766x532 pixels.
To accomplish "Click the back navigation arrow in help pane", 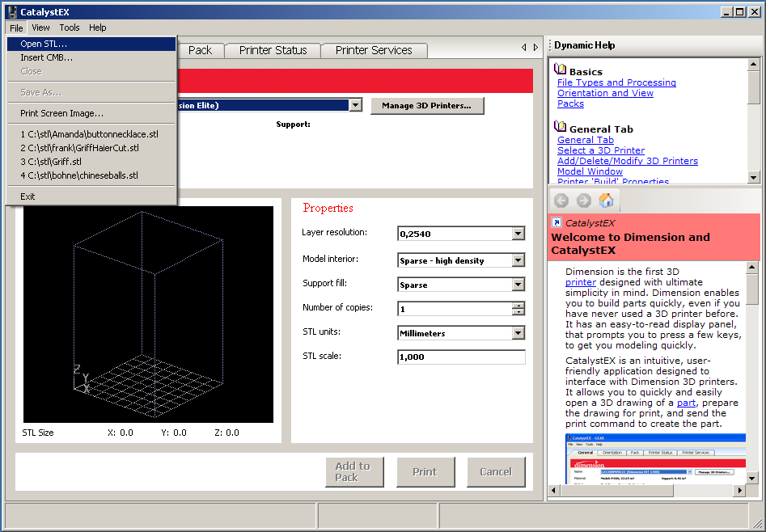I will [561, 201].
